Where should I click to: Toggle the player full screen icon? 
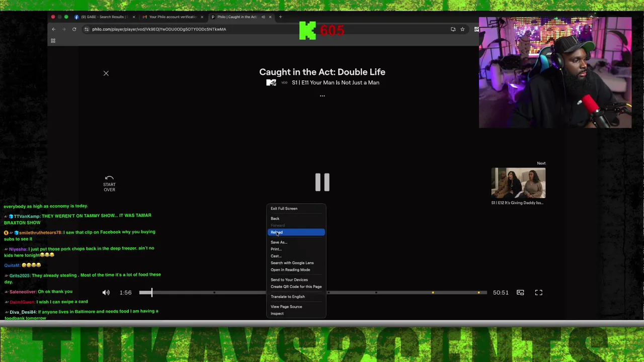coord(538,293)
